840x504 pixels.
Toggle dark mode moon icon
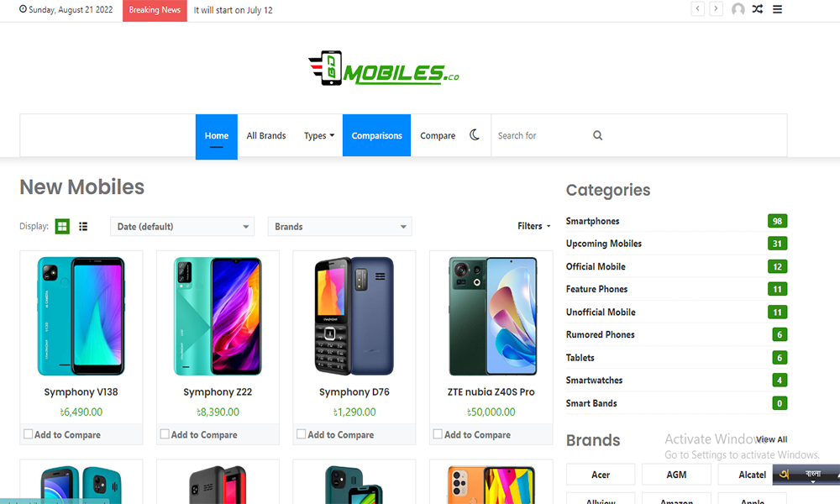point(475,135)
